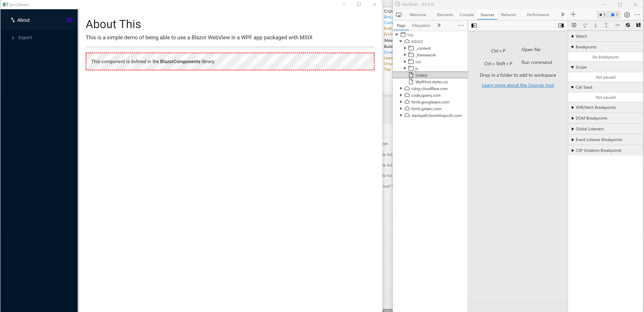Open the Export item in SyncDesert sidebar

(x=25, y=37)
